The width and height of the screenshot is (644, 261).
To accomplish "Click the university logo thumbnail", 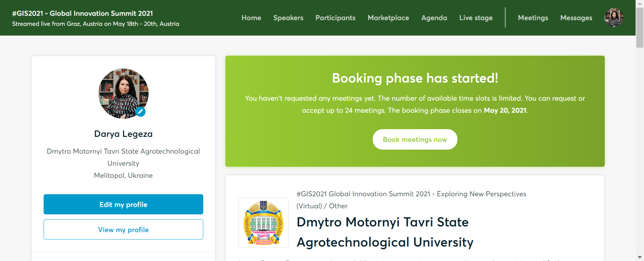I will point(263,223).
